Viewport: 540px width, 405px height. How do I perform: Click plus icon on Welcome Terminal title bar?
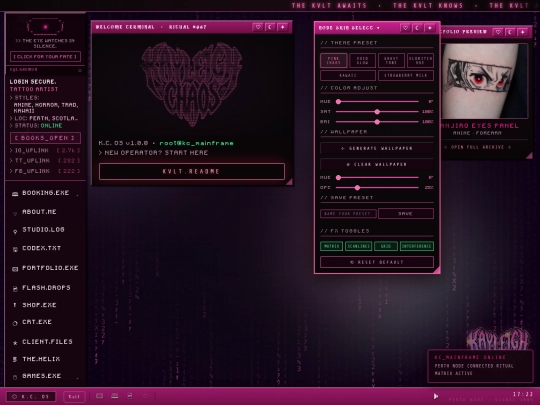(x=283, y=27)
